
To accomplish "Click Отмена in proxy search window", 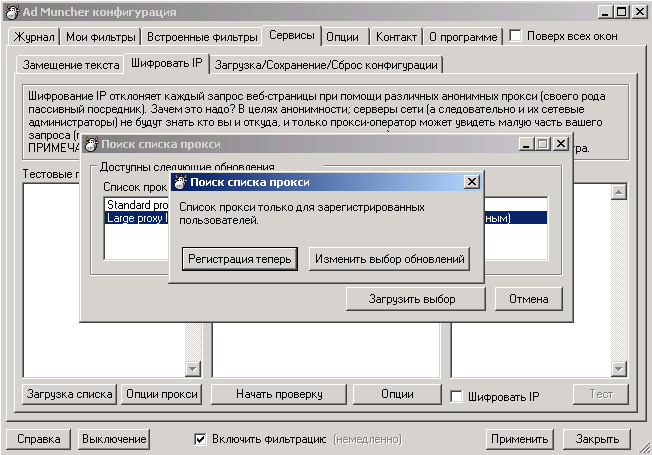I will (x=529, y=299).
